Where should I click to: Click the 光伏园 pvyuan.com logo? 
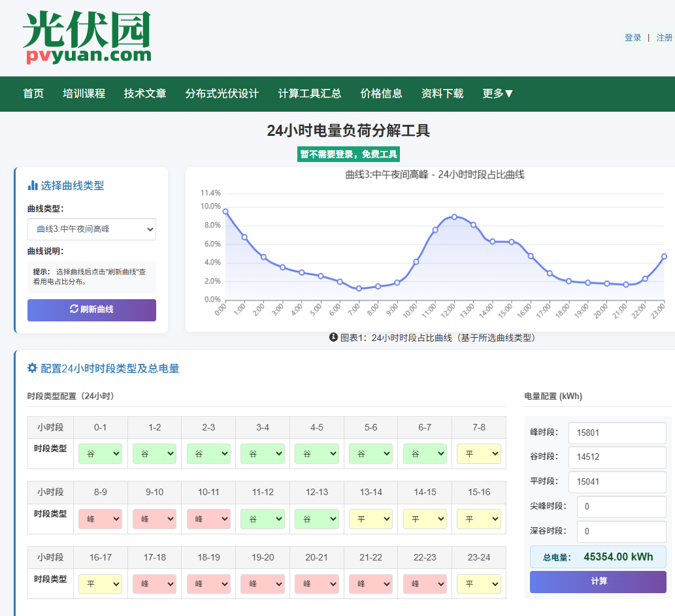(x=87, y=37)
